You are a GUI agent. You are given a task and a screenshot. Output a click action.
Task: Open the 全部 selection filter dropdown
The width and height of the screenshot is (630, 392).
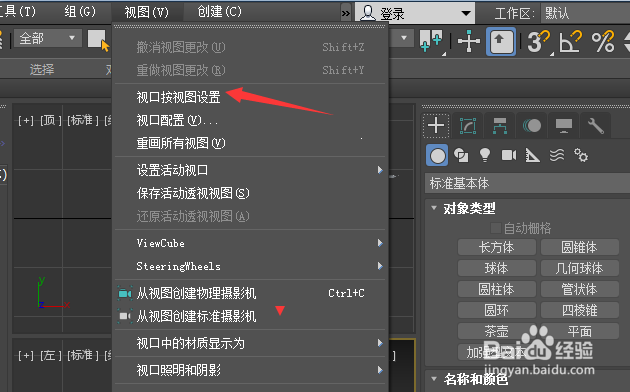[x=48, y=38]
